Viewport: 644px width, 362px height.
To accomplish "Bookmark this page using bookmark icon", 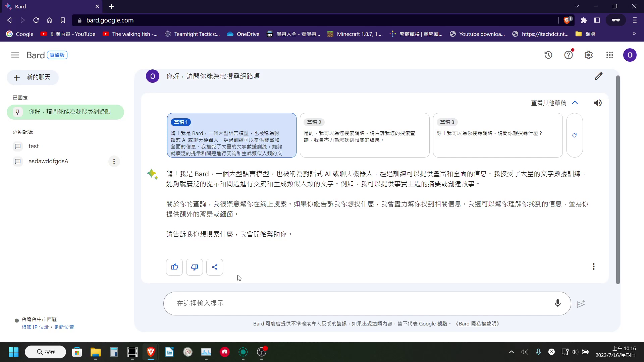I will click(63, 20).
